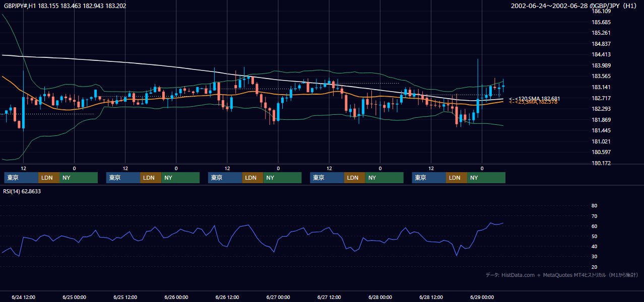Click price axis label 185.685
Screen dimensions: 644x302
(601, 22)
